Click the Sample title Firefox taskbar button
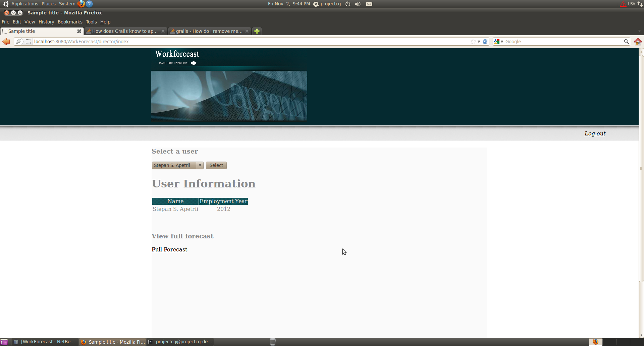 click(x=113, y=342)
